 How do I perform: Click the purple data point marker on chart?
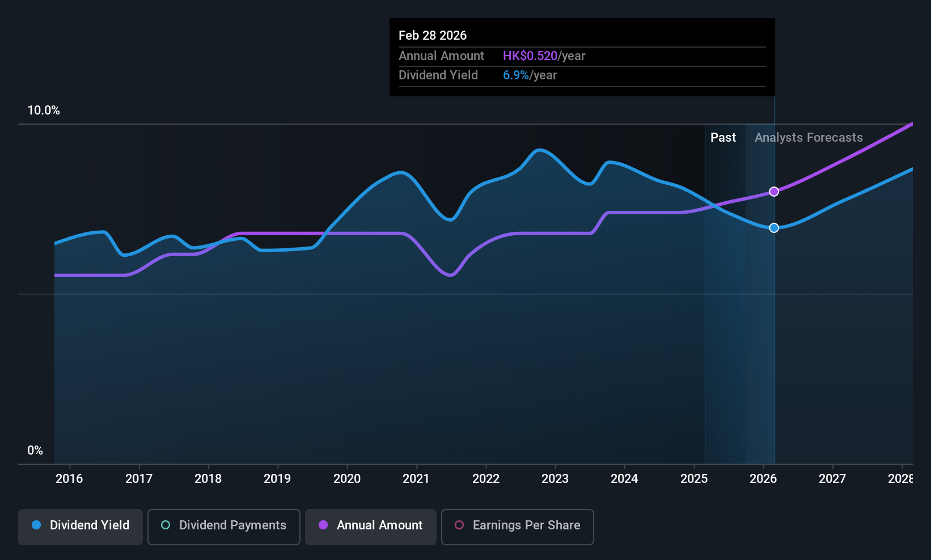tap(774, 192)
